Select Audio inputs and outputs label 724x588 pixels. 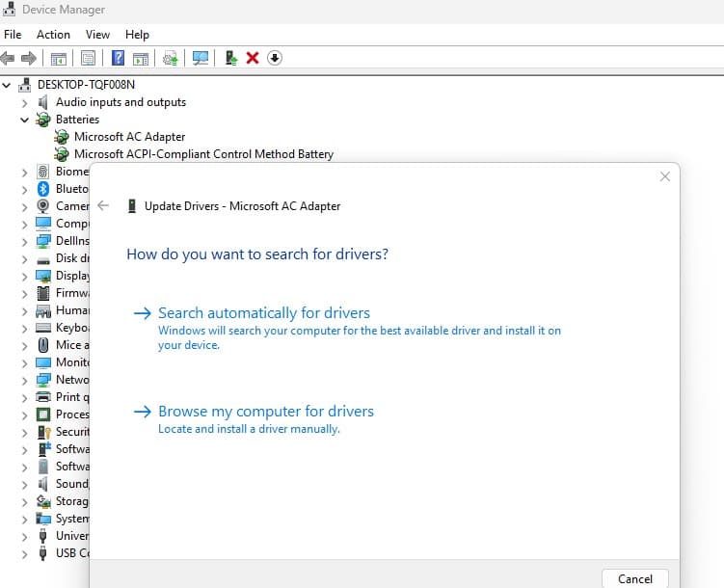coord(121,102)
